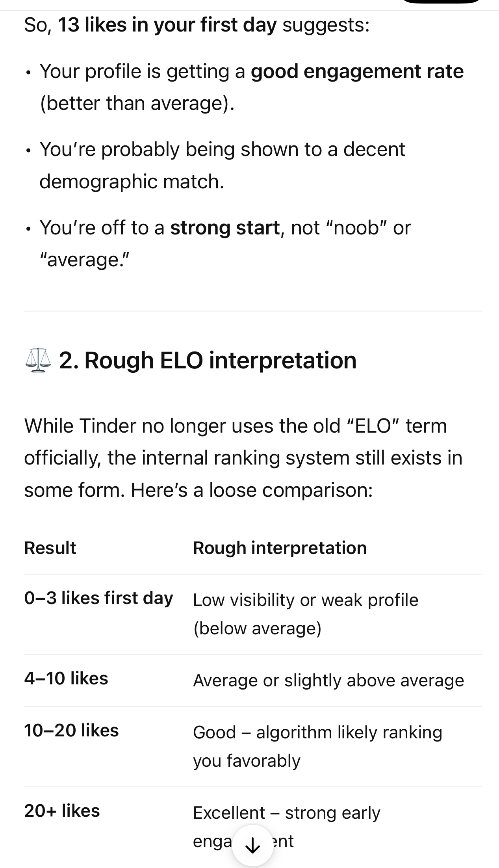499x868 pixels.
Task: Click bold "13 likes in your first day"
Action: pos(167,25)
